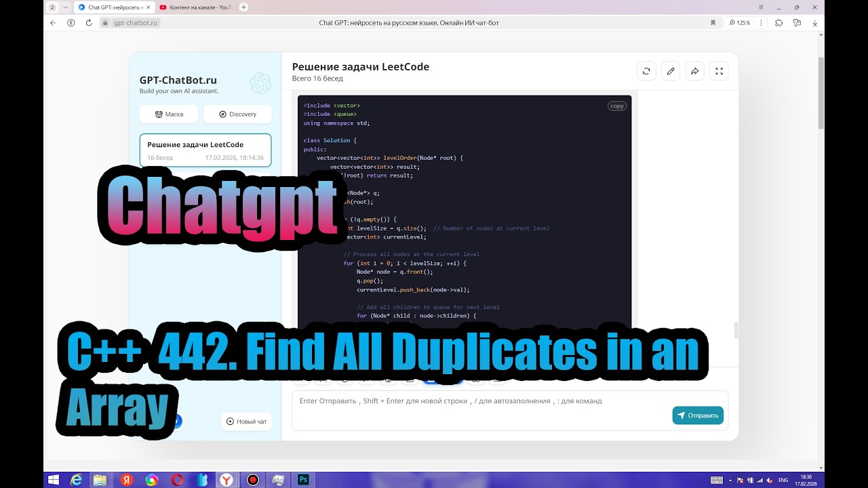The height and width of the screenshot is (488, 868).
Task: Expand the tab group dropdown arrow
Action: [x=65, y=7]
